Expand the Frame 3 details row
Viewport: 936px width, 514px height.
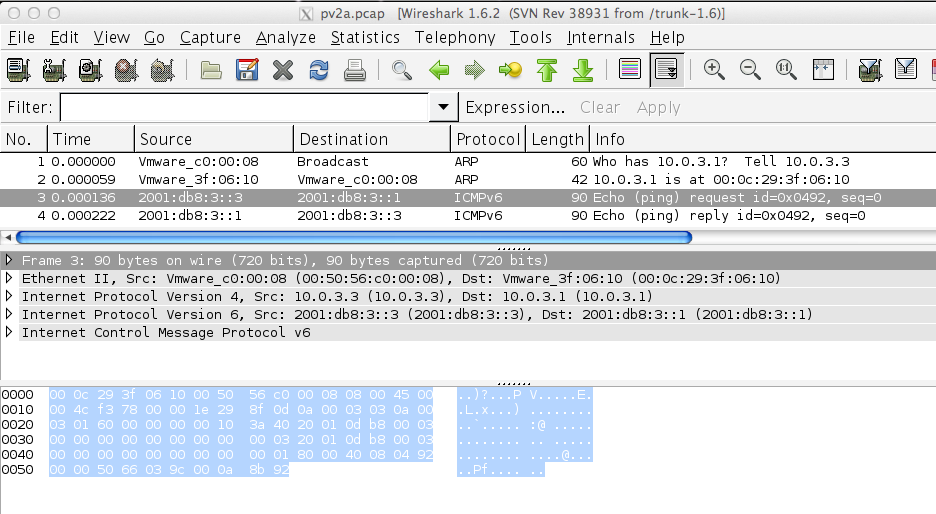pos(9,260)
